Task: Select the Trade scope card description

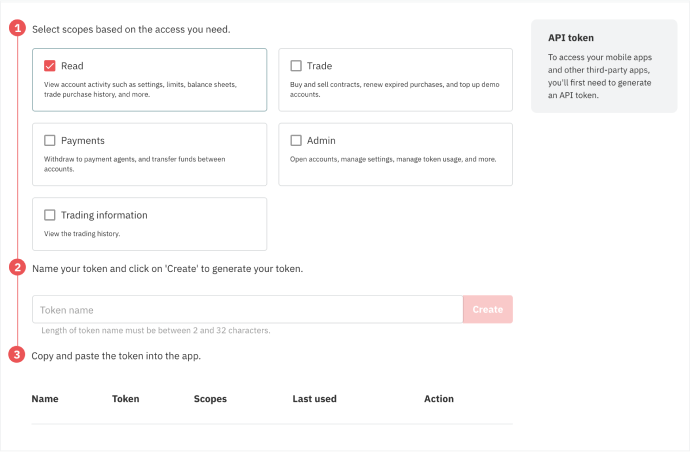Action: pyautogui.click(x=394, y=89)
